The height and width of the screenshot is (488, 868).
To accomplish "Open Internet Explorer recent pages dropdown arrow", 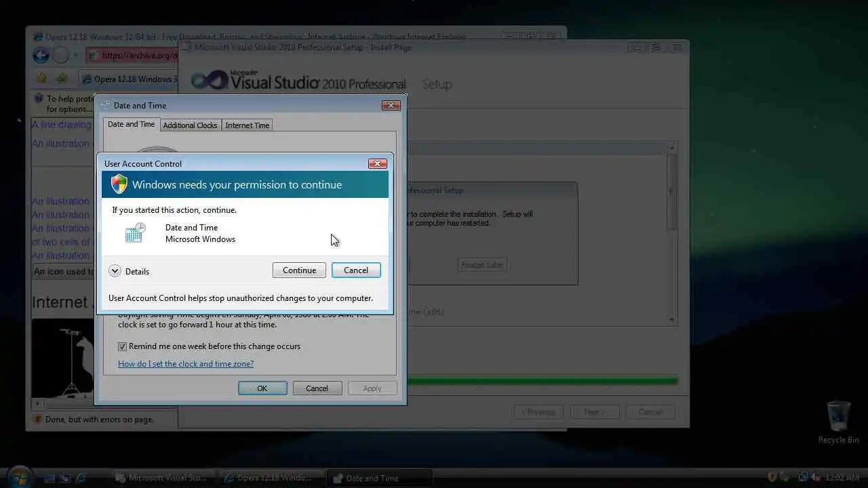I will [x=75, y=56].
